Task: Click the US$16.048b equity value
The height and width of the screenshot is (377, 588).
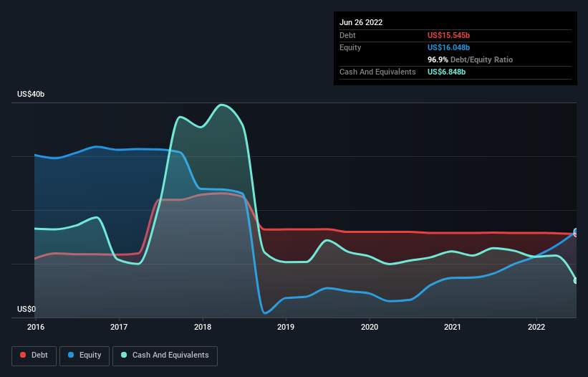Action: pyautogui.click(x=448, y=47)
